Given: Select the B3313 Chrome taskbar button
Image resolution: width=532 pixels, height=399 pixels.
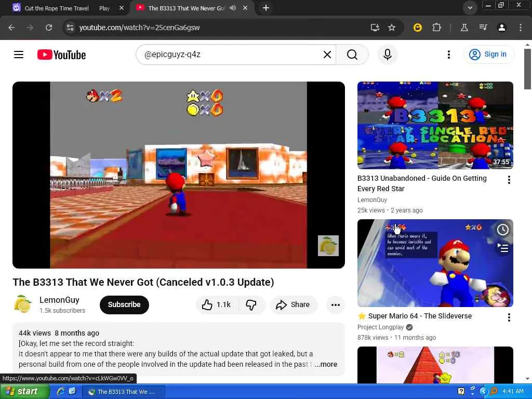Looking at the screenshot, I should click(124, 392).
